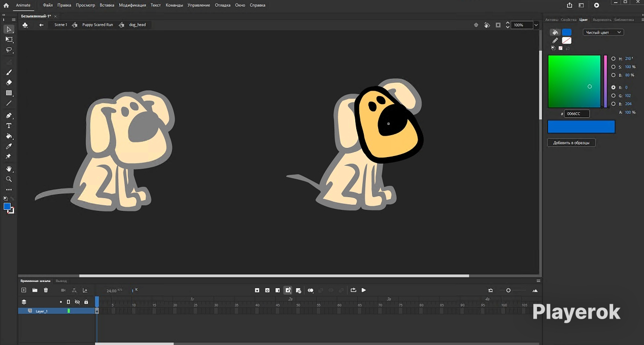Select the S saturation radio button
This screenshot has width=644, height=345.
pos(613,67)
